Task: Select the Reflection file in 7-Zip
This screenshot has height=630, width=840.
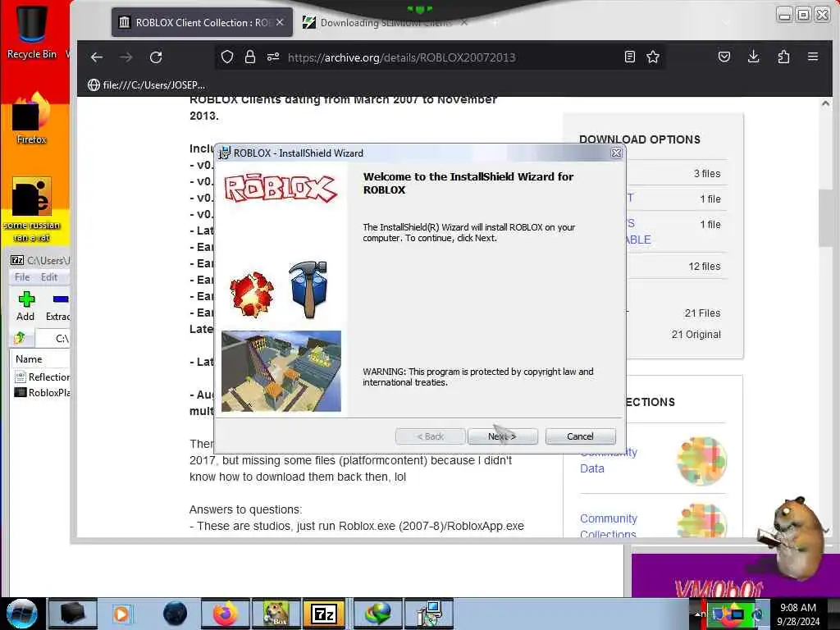Action: pos(43,377)
